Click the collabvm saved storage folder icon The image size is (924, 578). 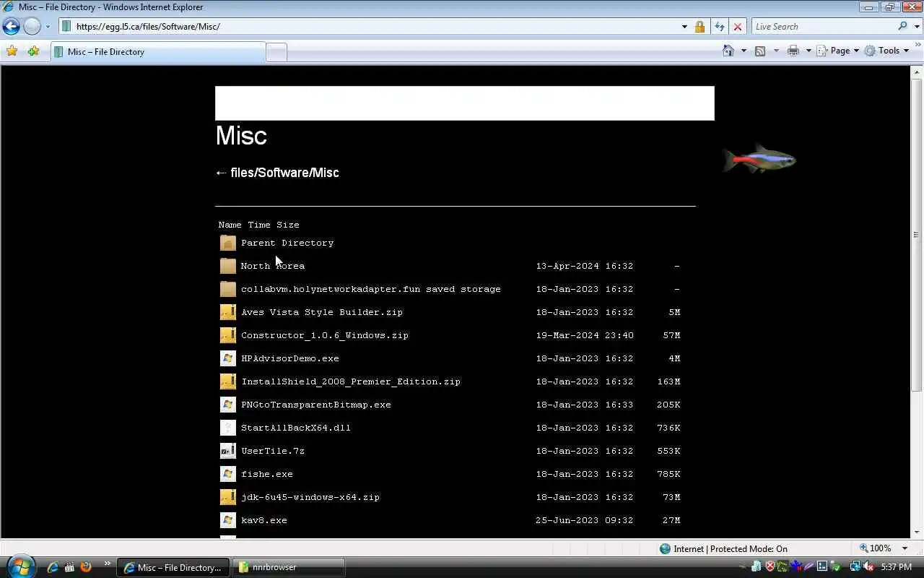tap(228, 289)
